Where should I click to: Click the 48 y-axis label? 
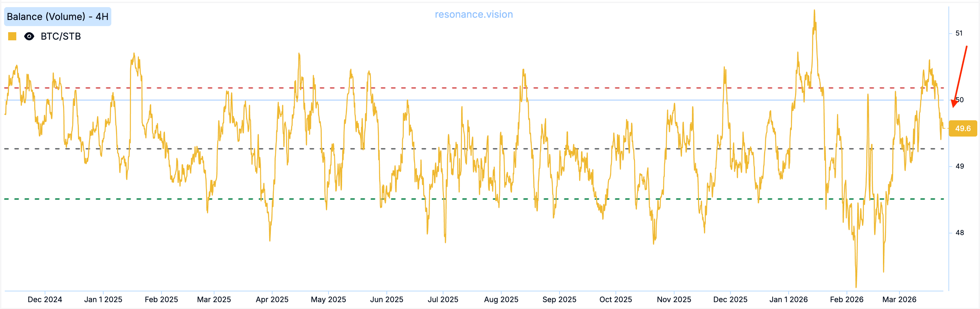click(959, 233)
